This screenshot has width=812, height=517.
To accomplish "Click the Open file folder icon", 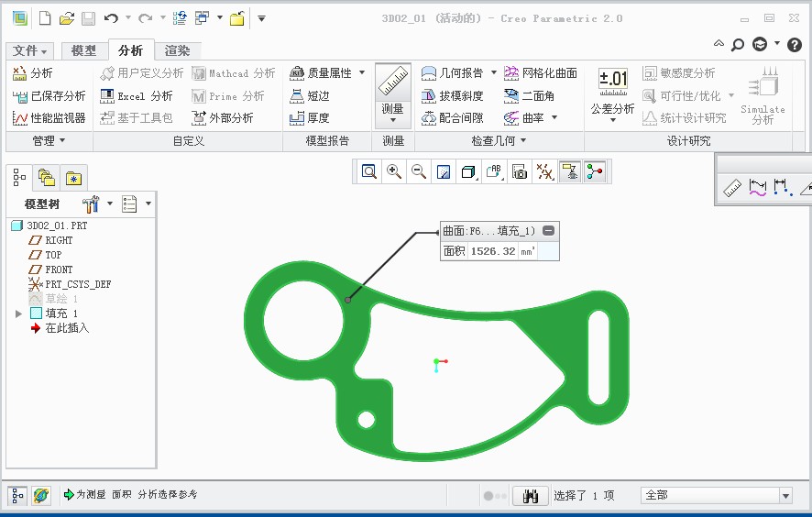I will (67, 18).
